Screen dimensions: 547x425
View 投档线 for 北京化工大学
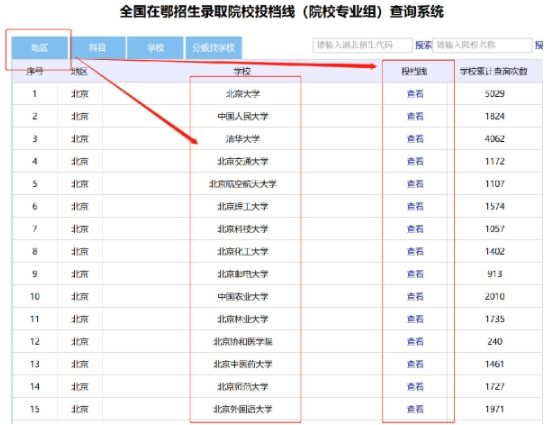click(415, 251)
